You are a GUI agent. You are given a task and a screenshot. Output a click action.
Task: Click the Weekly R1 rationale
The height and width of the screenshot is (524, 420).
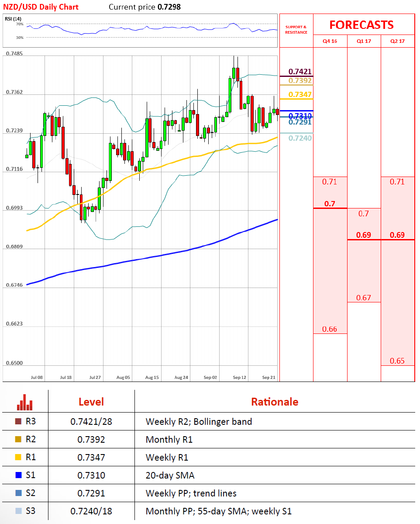[x=167, y=458]
